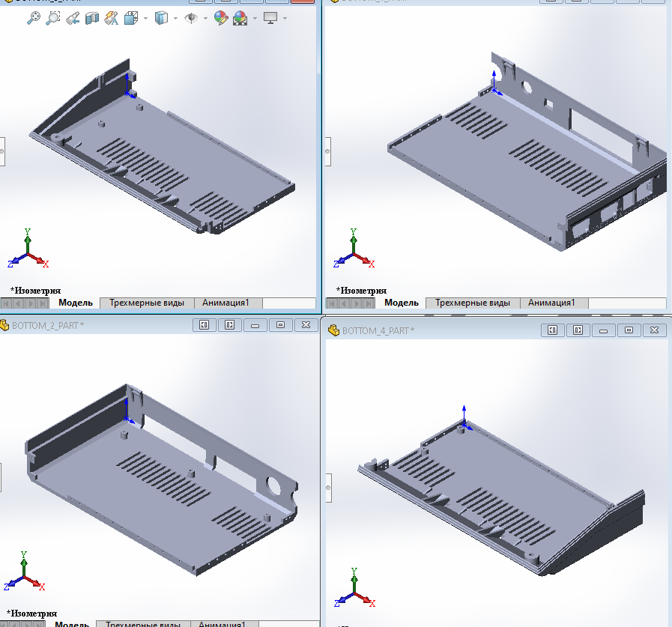Select the Zoom to Fit tool
The image size is (672, 627).
33,19
